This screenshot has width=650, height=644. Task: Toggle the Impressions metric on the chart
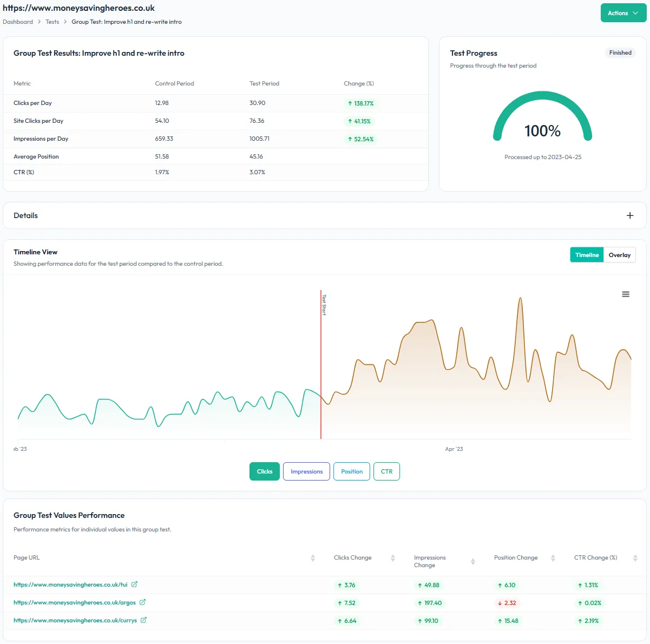tap(306, 471)
